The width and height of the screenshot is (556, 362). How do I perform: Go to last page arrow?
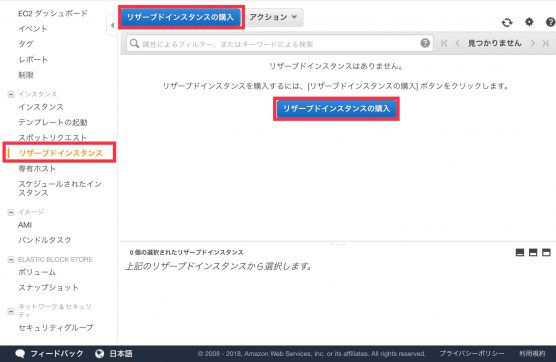coord(546,43)
